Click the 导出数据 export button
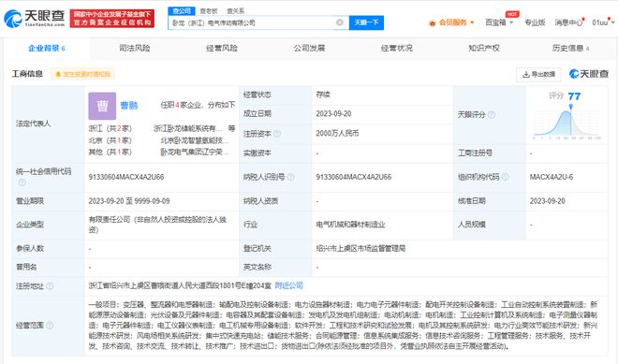The image size is (618, 364). click(538, 74)
